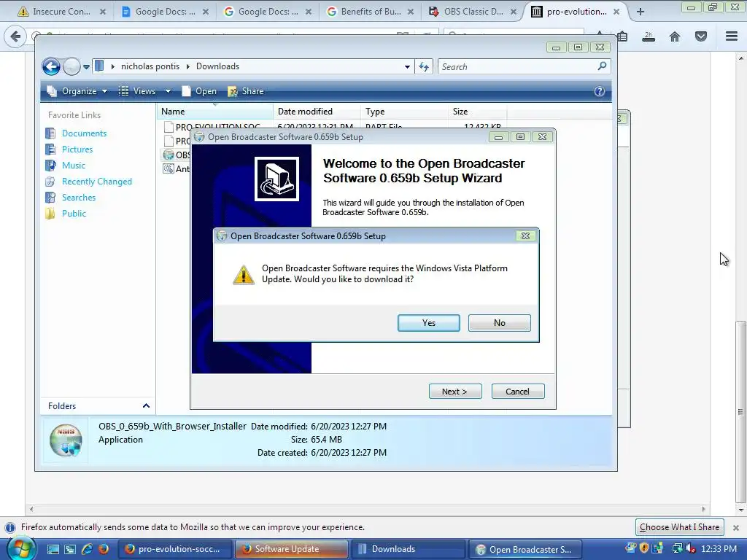Select nicholas pontis in address path
Screen dimensions: 747x560
tap(150, 66)
